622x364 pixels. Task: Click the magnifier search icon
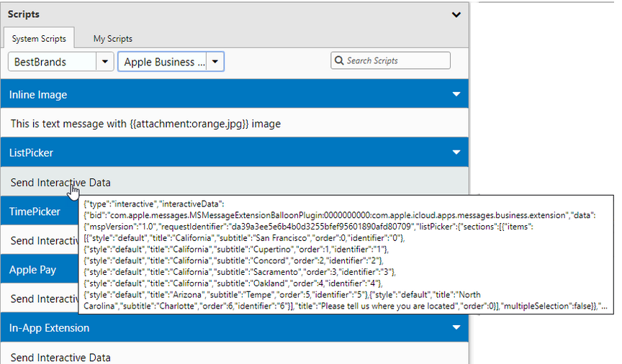(339, 61)
